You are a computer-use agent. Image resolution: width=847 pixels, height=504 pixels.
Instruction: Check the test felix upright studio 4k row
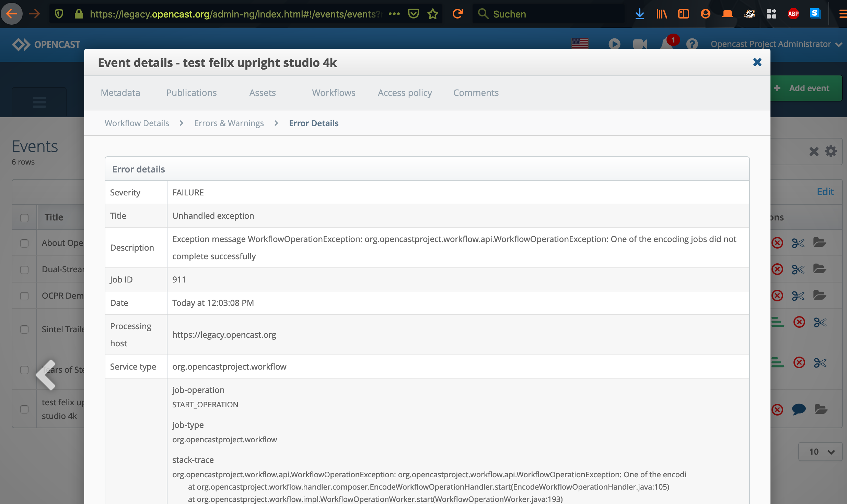(24, 409)
